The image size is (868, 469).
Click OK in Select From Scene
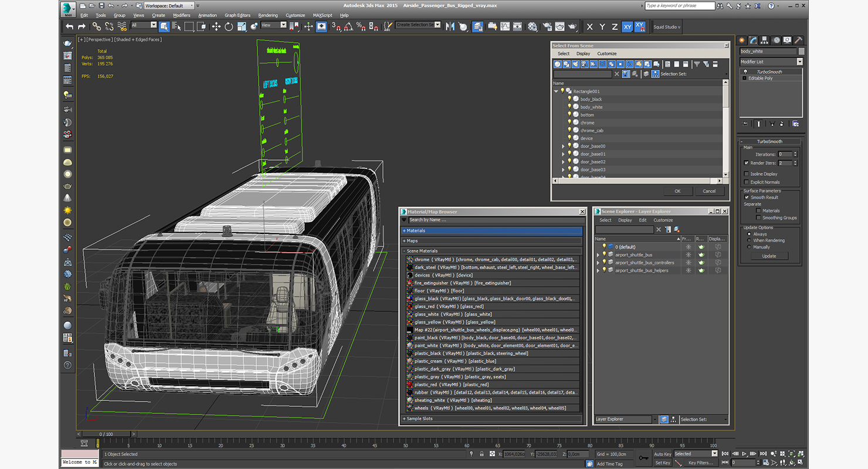point(677,191)
